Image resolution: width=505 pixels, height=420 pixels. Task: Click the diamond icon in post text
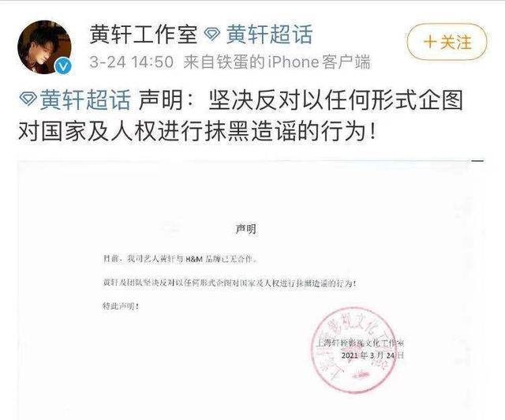pos(28,99)
